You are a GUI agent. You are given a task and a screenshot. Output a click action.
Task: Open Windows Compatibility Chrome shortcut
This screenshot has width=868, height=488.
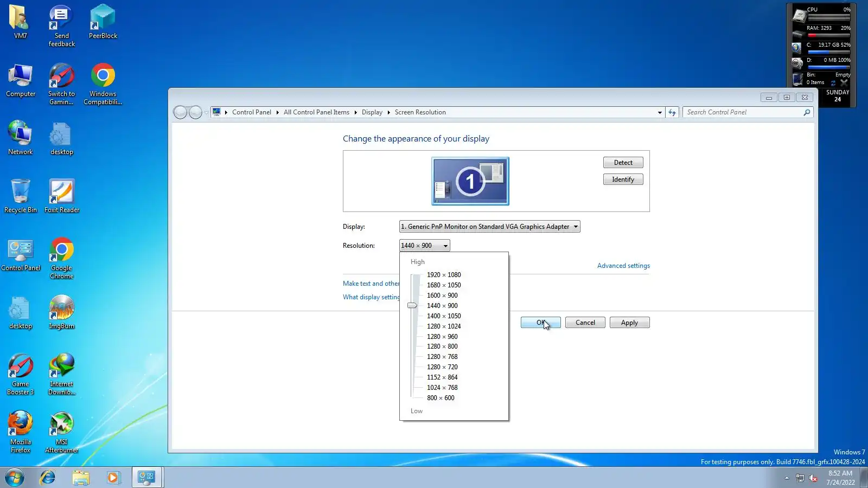tap(103, 84)
